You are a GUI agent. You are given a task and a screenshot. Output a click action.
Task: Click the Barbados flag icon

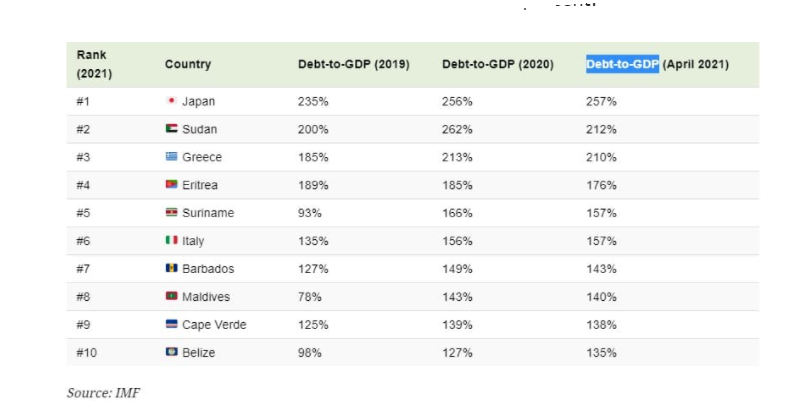pos(171,269)
